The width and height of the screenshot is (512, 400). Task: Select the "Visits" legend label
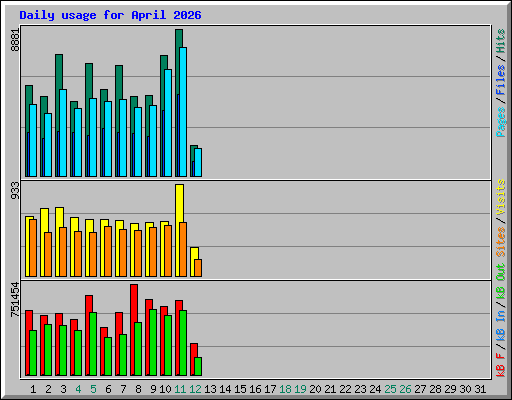click(x=501, y=197)
